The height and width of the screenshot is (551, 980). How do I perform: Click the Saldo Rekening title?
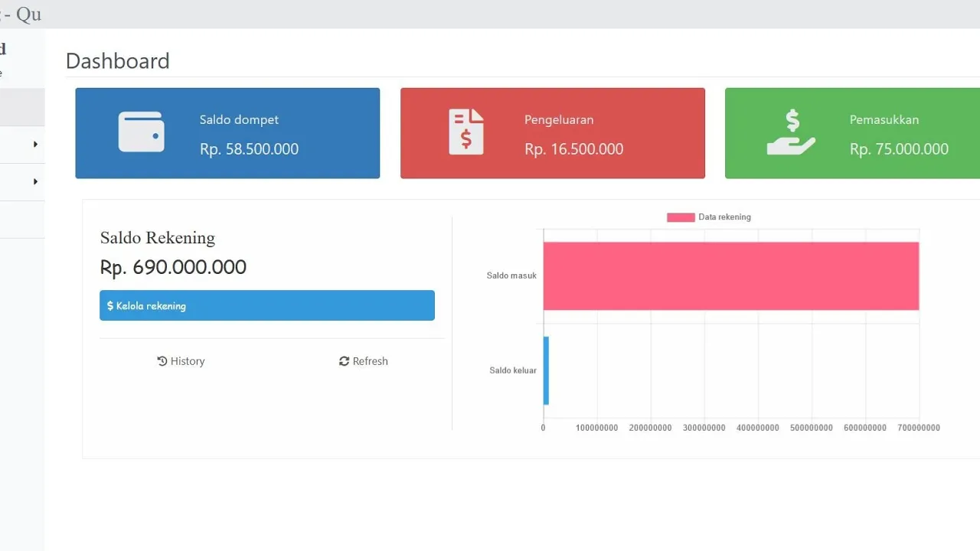[158, 237]
